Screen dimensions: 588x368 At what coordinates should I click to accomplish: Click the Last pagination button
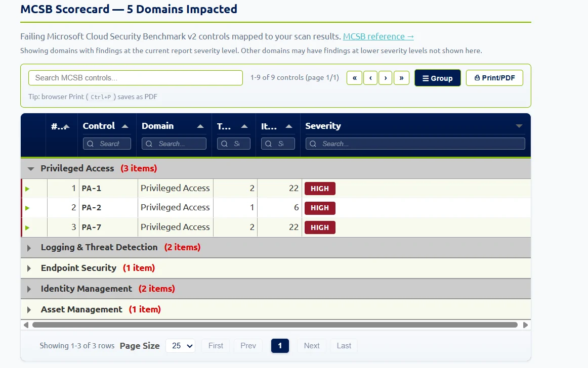click(344, 346)
